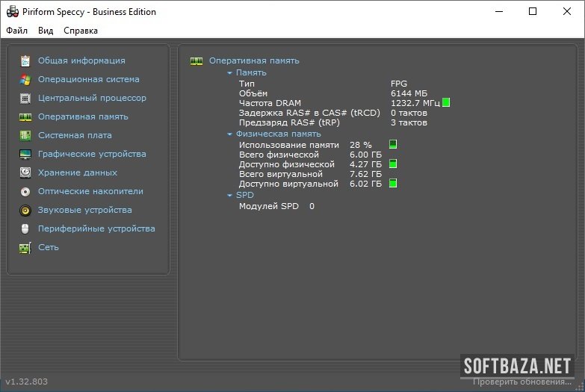Open Операционная система via Windows flag icon
The height and width of the screenshot is (392, 585).
click(x=25, y=79)
